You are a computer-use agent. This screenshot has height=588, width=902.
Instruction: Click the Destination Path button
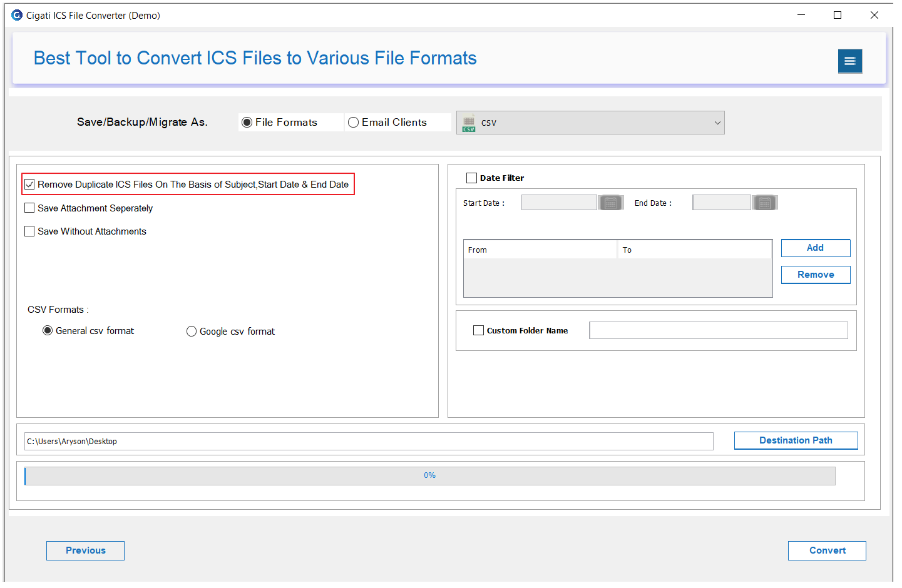pyautogui.click(x=796, y=440)
